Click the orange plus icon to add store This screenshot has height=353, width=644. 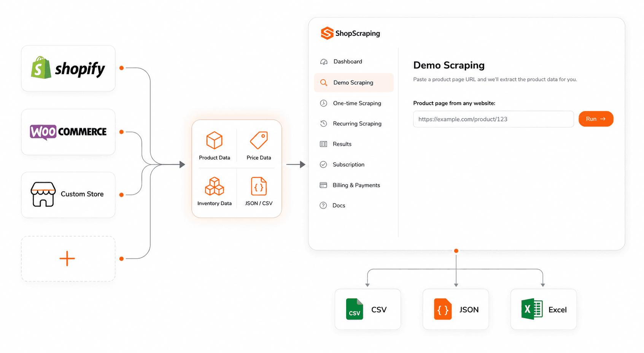tap(67, 259)
